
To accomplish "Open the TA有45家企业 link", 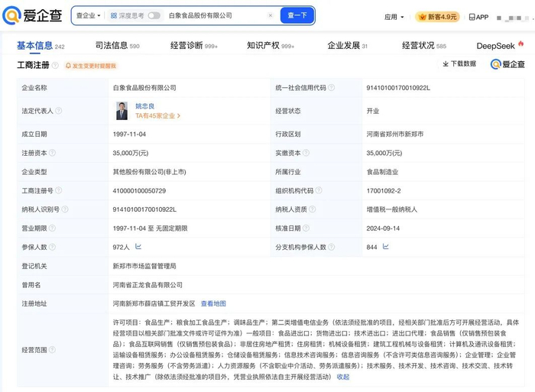I will pyautogui.click(x=157, y=116).
